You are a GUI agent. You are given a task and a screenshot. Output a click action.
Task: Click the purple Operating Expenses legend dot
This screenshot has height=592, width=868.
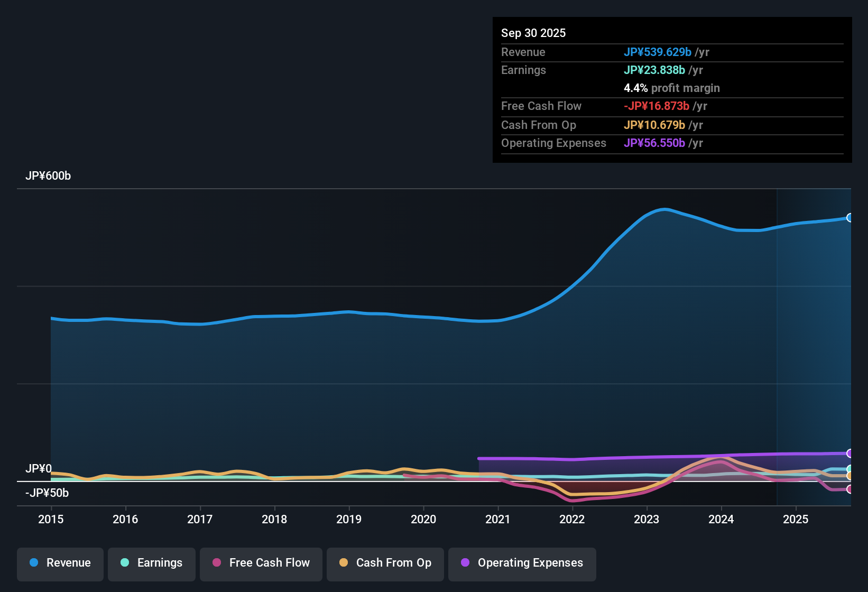[x=466, y=563]
